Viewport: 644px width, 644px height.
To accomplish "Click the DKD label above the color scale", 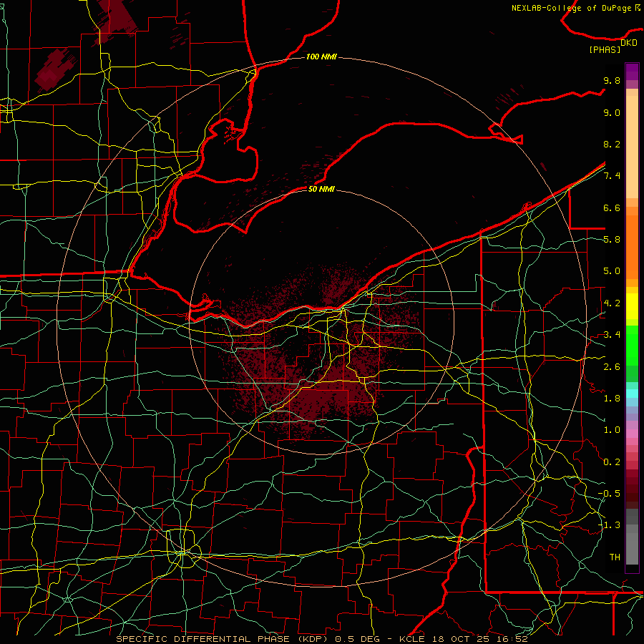I will pos(629,43).
